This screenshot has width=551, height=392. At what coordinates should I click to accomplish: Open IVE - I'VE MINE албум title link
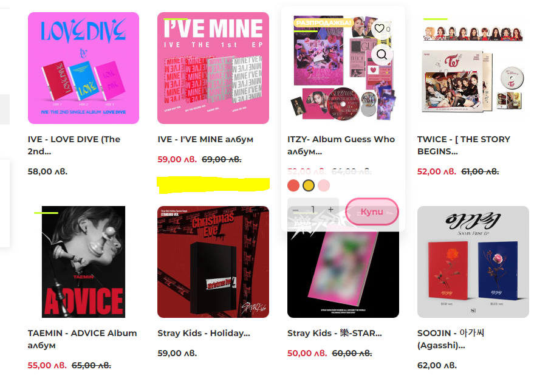click(x=205, y=139)
